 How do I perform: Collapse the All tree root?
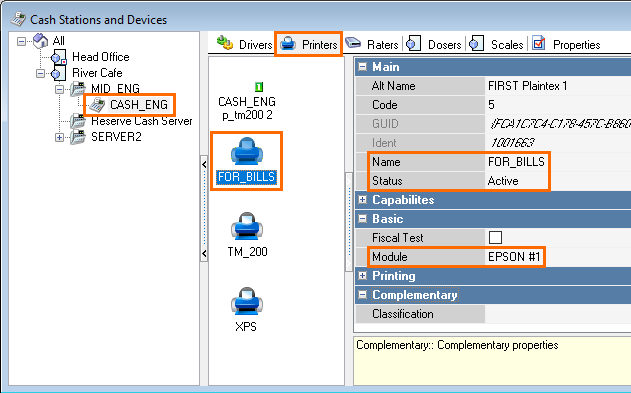click(21, 41)
